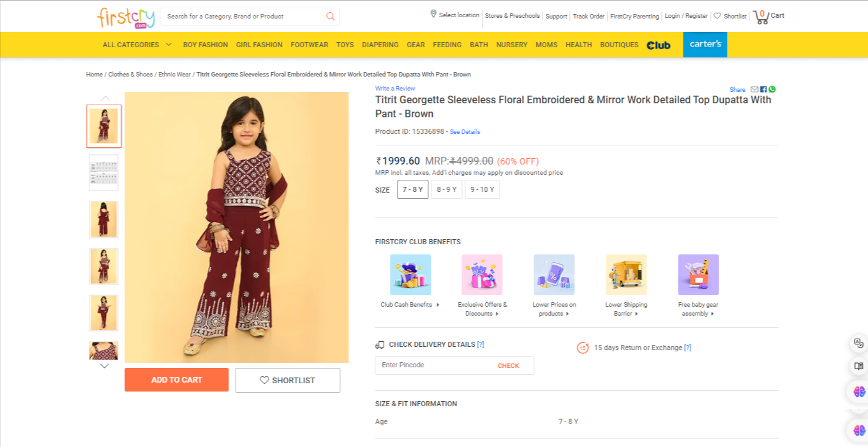This screenshot has width=868, height=447.
Task: Expand the All Categories dropdown
Action: click(x=137, y=45)
